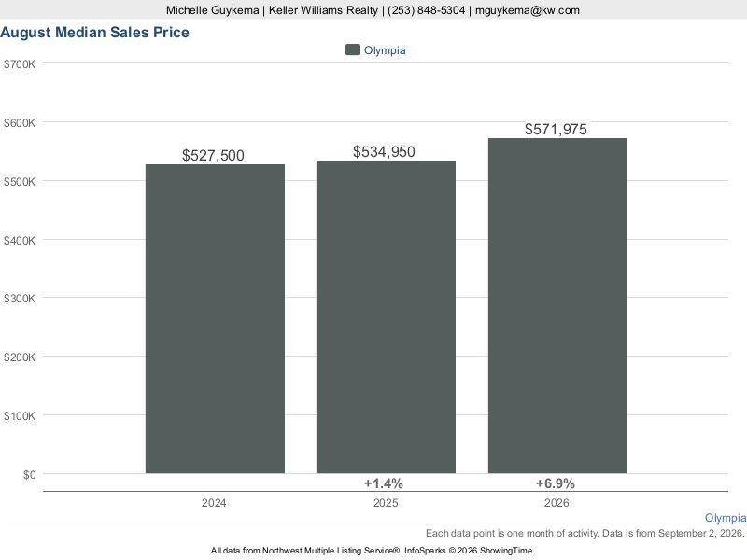
Task: Click the data date note about September 2, 2026
Action: (585, 533)
